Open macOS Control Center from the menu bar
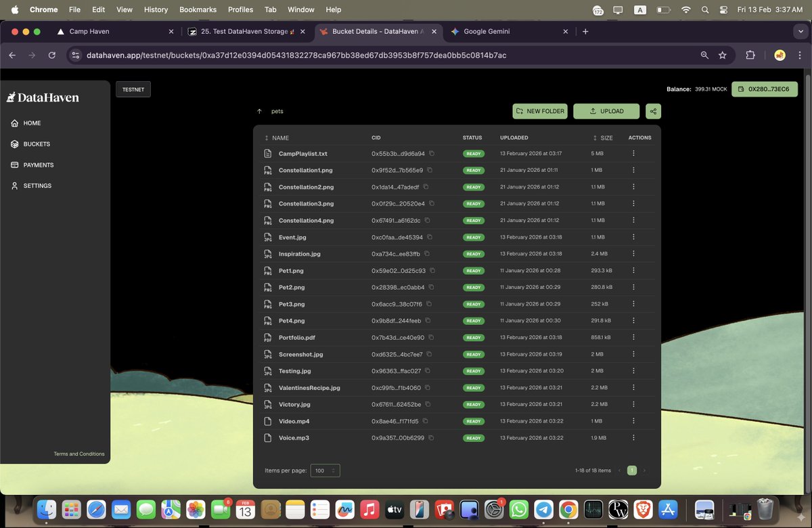 tap(723, 9)
